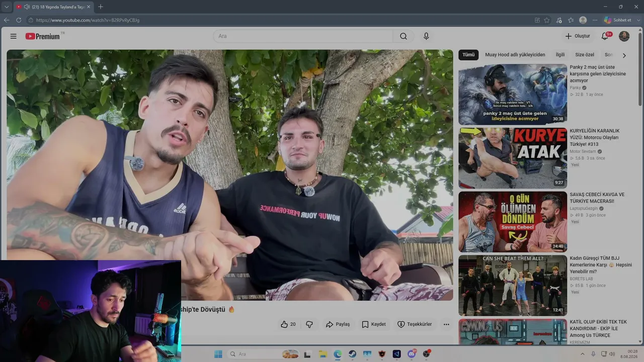Share the video via Paylaş
This screenshot has width=644, height=362.
pyautogui.click(x=338, y=324)
